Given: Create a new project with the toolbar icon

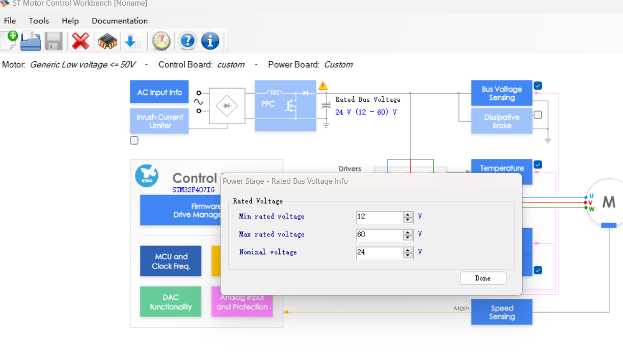Looking at the screenshot, I should click(x=9, y=40).
